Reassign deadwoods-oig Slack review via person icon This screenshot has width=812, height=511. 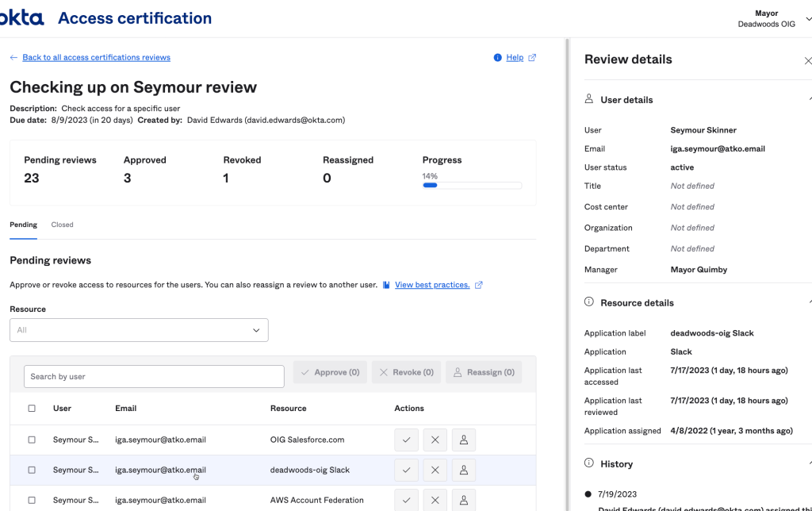(464, 470)
